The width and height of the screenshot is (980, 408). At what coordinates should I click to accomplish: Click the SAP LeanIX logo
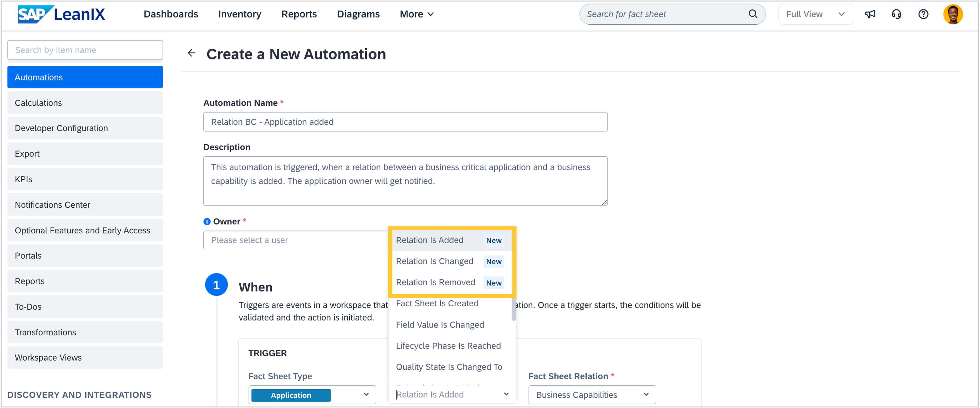pos(61,14)
